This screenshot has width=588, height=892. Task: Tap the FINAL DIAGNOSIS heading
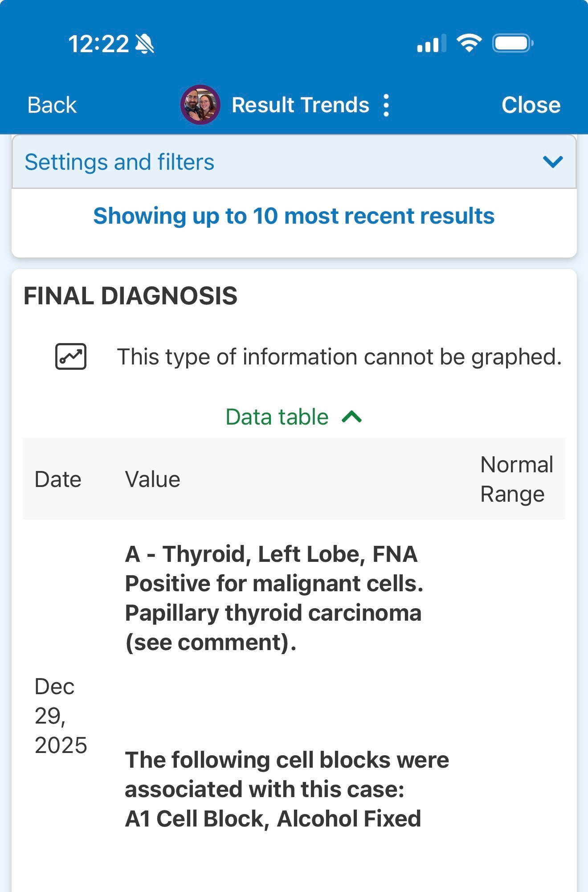[x=131, y=296]
